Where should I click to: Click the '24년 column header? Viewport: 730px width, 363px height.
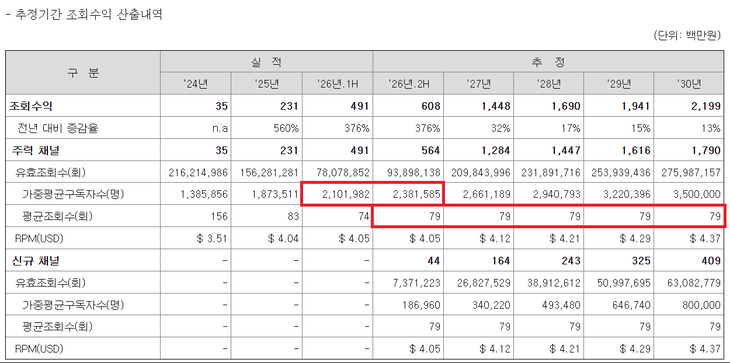196,84
